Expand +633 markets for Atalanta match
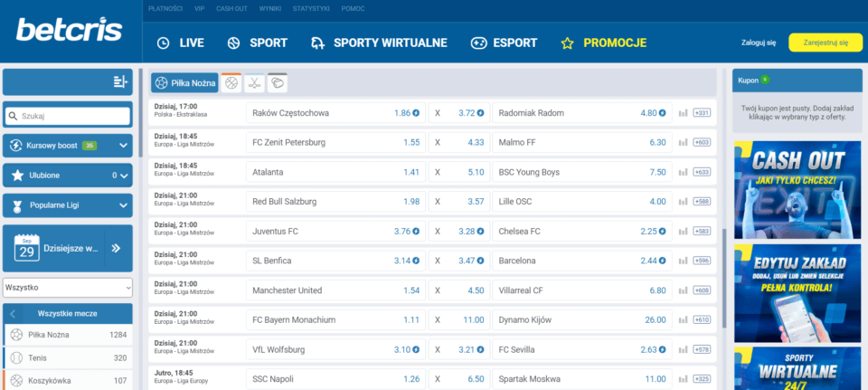This screenshot has height=390, width=868. coord(702,172)
